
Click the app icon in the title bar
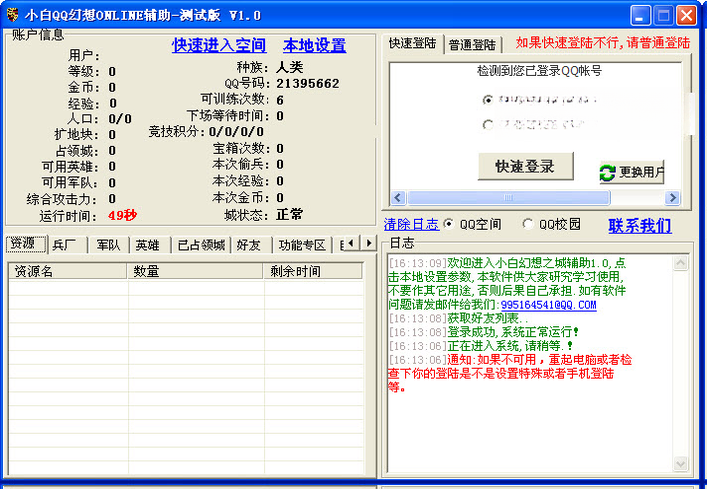(12, 14)
